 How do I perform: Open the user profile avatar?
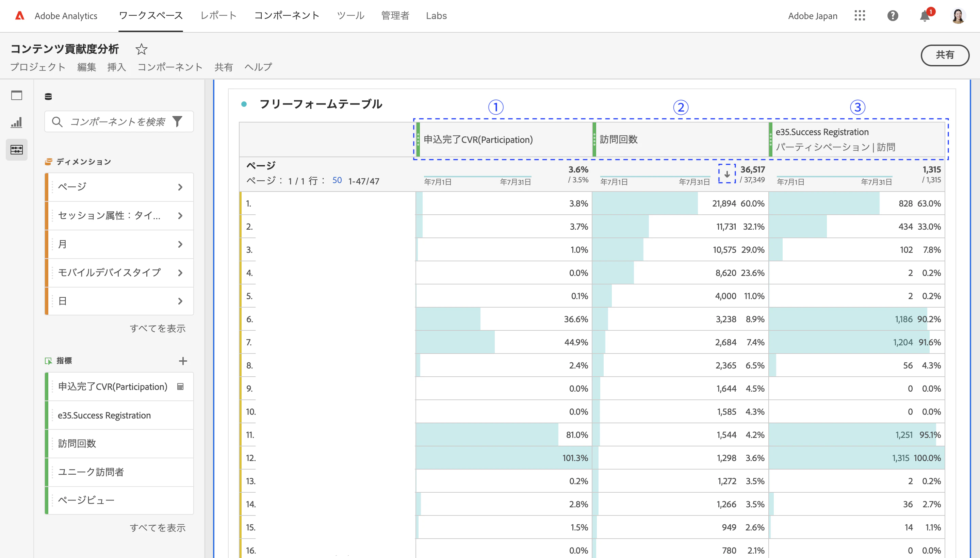(958, 16)
